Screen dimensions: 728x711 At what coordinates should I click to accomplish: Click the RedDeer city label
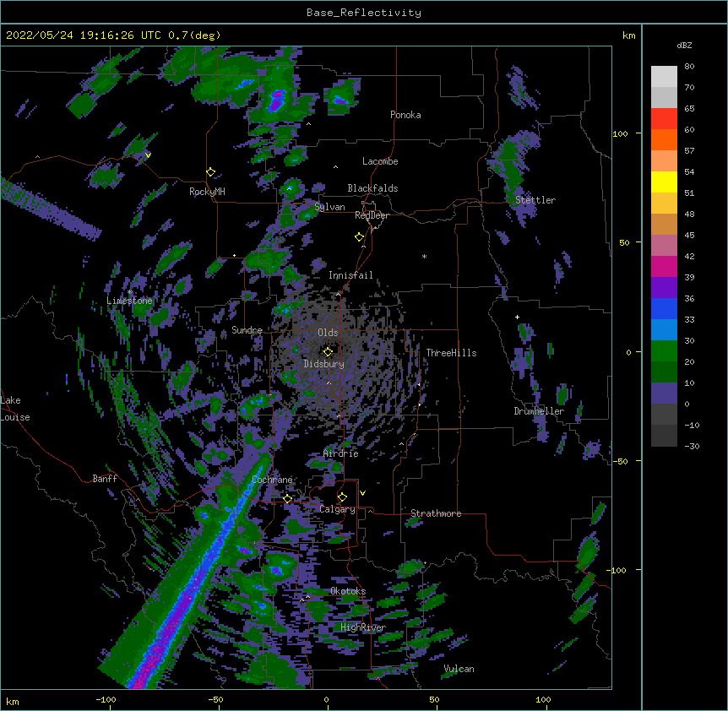(372, 215)
